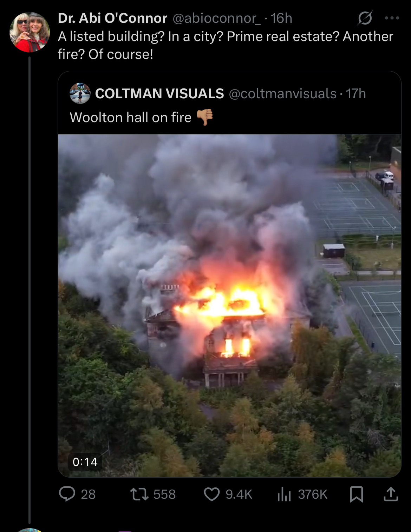Open quoted text 'Woolton hall on fire'
The height and width of the screenshot is (532, 411).
pyautogui.click(x=131, y=118)
